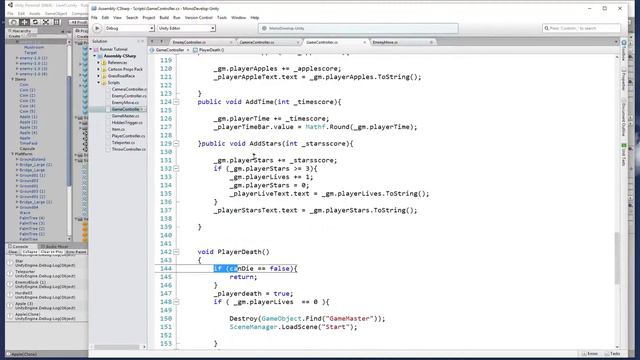The image size is (640, 360).
Task: Open ThrowController.cs in the Solution tree
Action: pos(129,149)
